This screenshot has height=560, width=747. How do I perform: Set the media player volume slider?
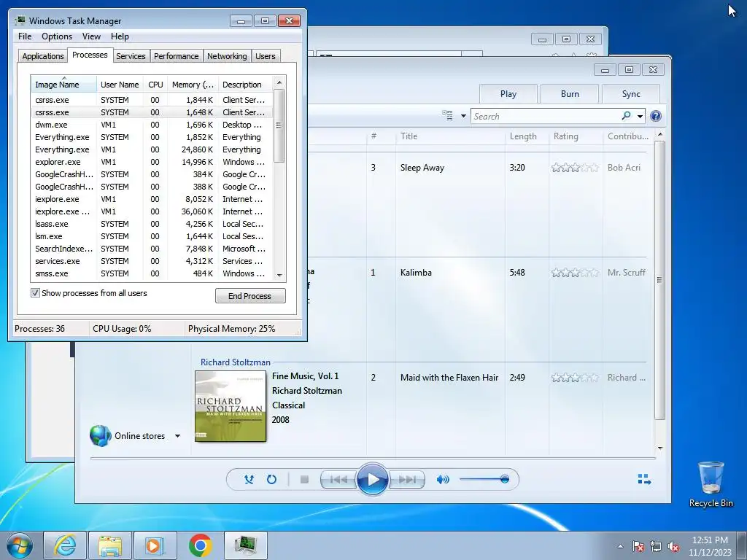pyautogui.click(x=484, y=479)
